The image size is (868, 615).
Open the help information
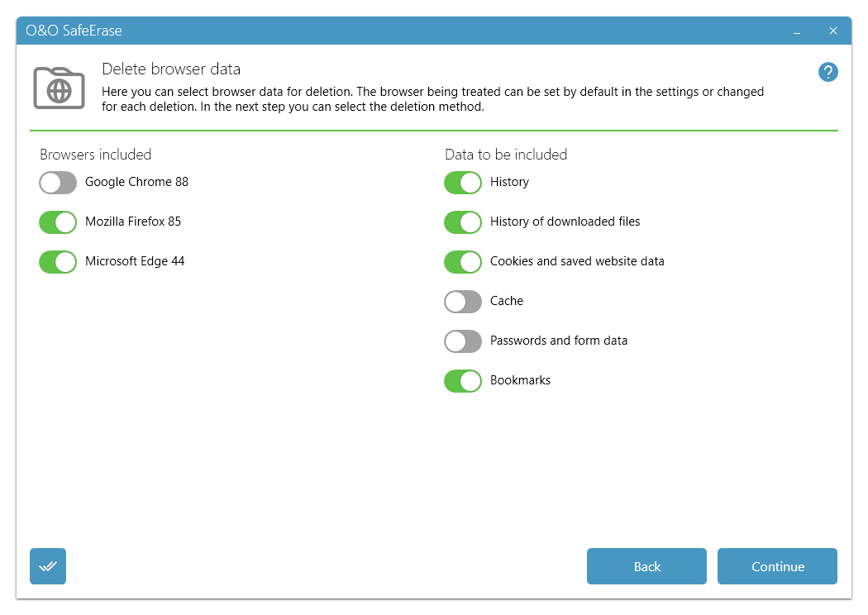coord(828,72)
